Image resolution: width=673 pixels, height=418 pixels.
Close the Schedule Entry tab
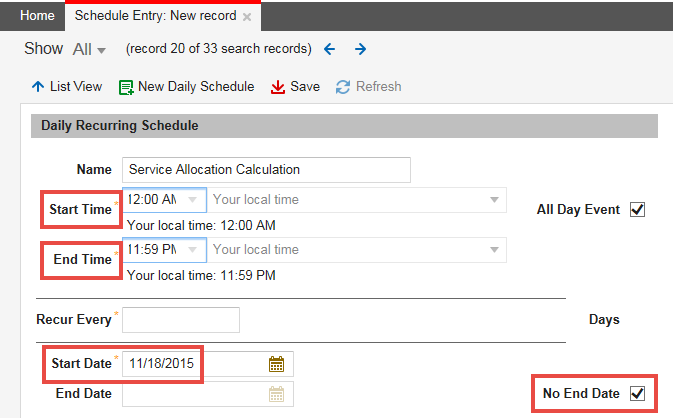point(247,17)
